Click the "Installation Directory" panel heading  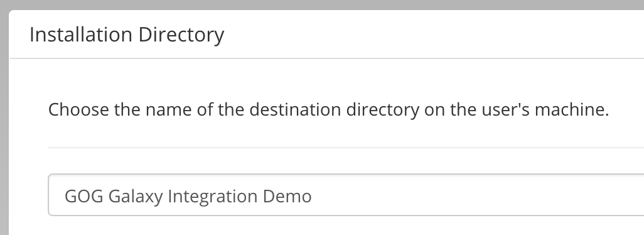[127, 35]
